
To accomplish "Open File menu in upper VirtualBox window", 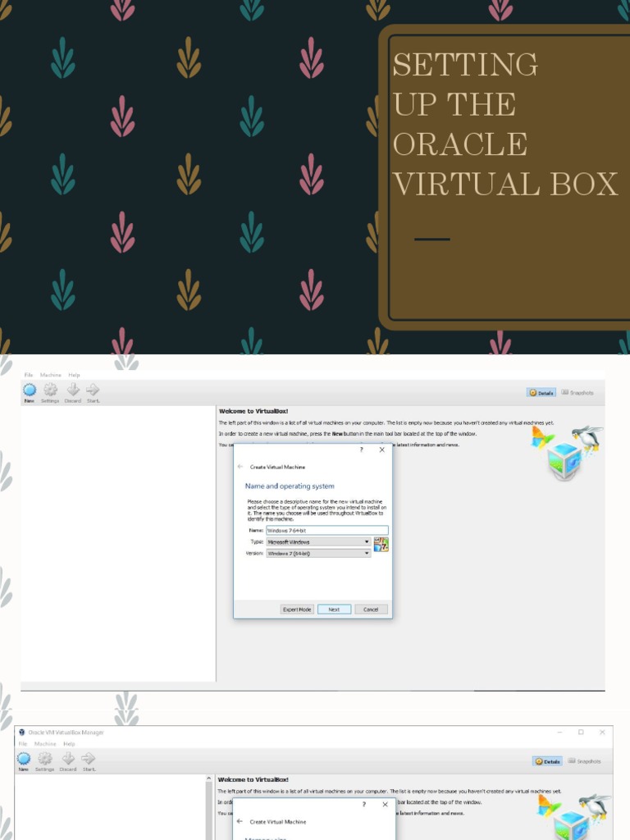I will click(x=29, y=375).
